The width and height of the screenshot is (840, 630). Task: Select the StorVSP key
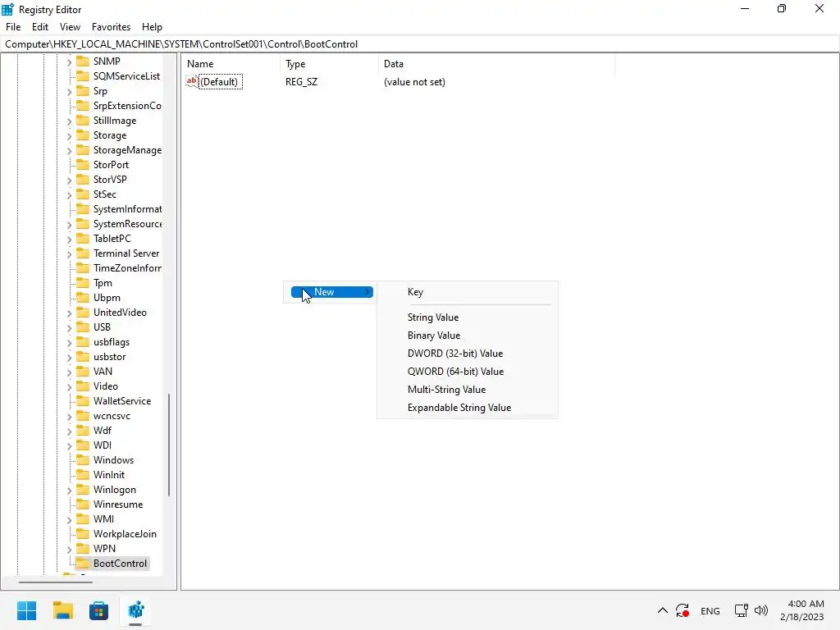click(x=110, y=180)
